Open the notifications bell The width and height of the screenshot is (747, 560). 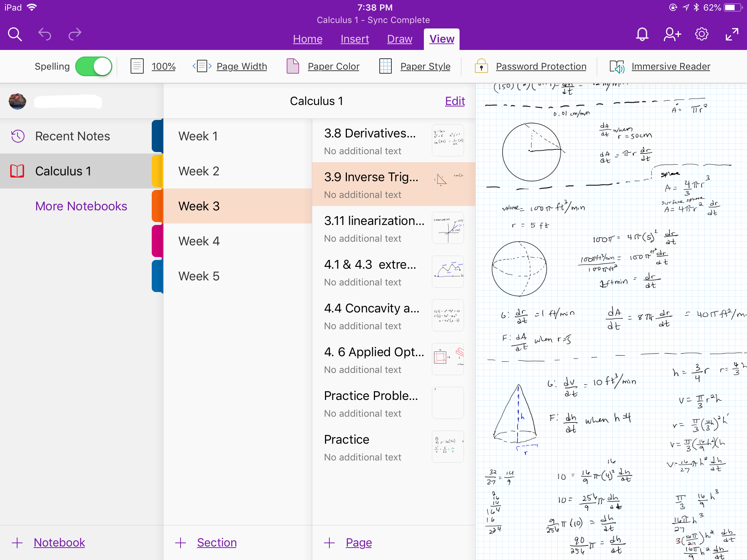pyautogui.click(x=642, y=35)
